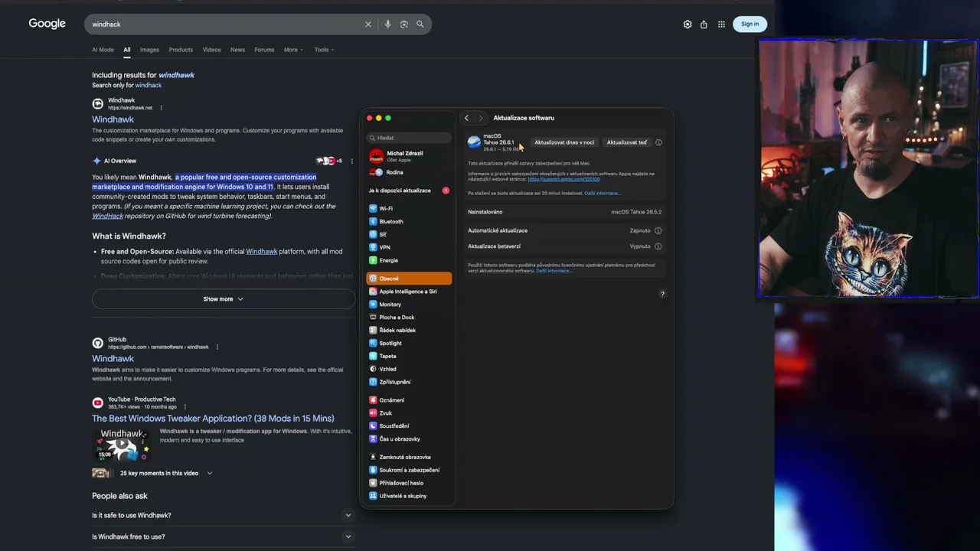Open Google Lens image search
980x551 pixels.
coord(404,24)
